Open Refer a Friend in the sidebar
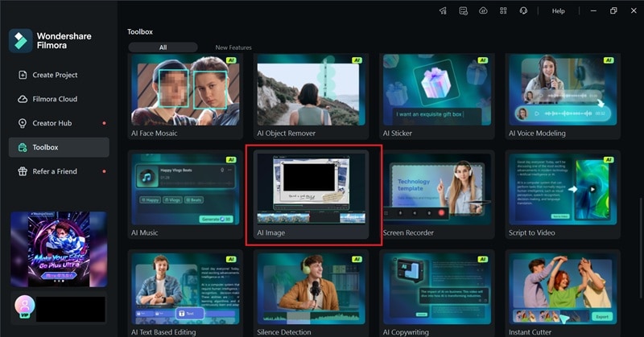Image resolution: width=644 pixels, height=337 pixels. pos(59,171)
